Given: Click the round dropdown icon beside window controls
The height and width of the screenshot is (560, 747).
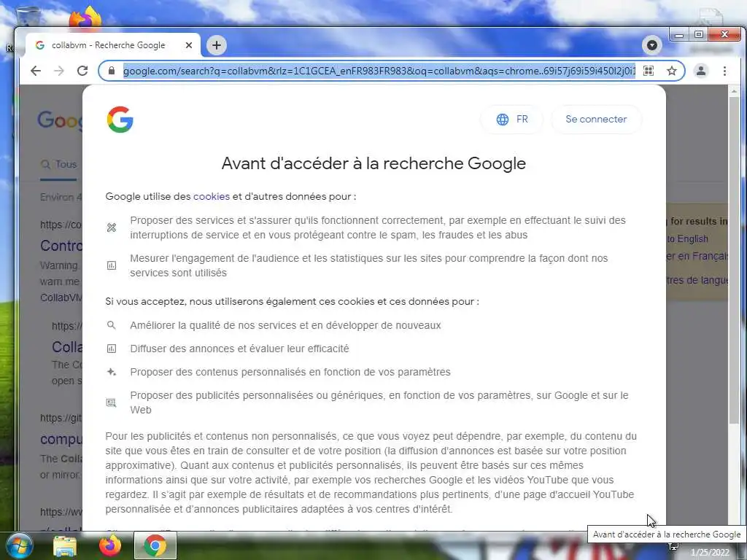Looking at the screenshot, I should tap(651, 45).
